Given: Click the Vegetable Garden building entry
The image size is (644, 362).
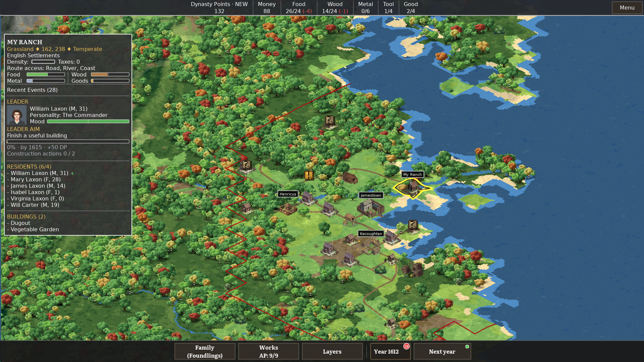Looking at the screenshot, I should (33, 229).
